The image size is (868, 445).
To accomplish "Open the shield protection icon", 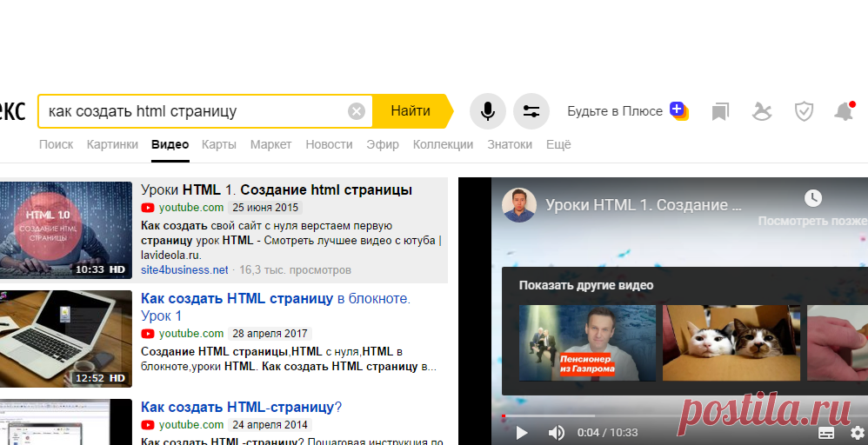I will point(804,111).
